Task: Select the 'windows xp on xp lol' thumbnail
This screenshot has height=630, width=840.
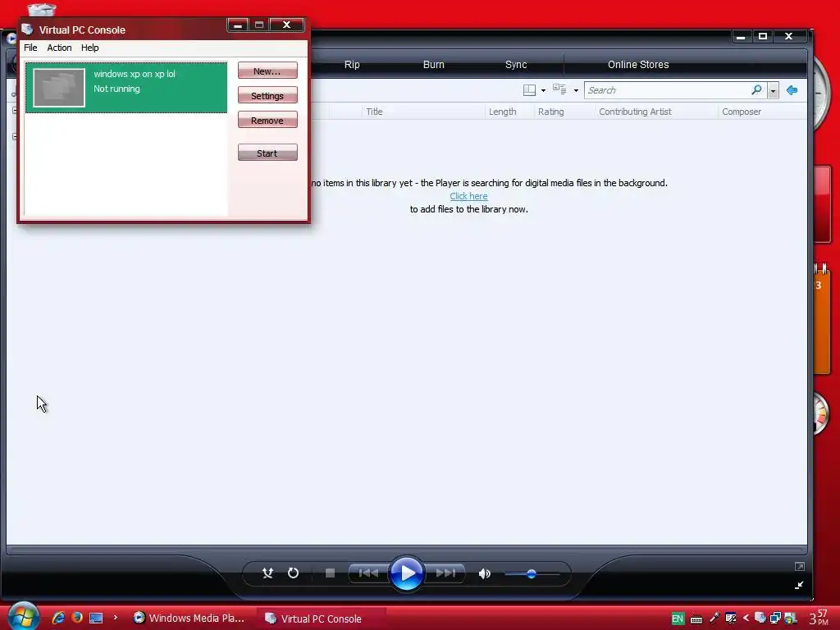Action: [x=59, y=88]
